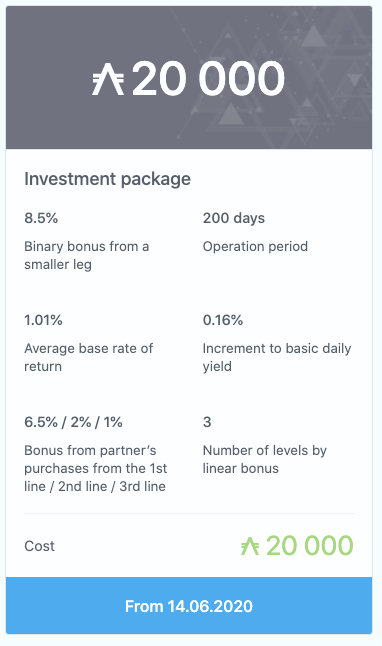
Task: Click the green currency icon beside Cost
Action: [x=250, y=546]
